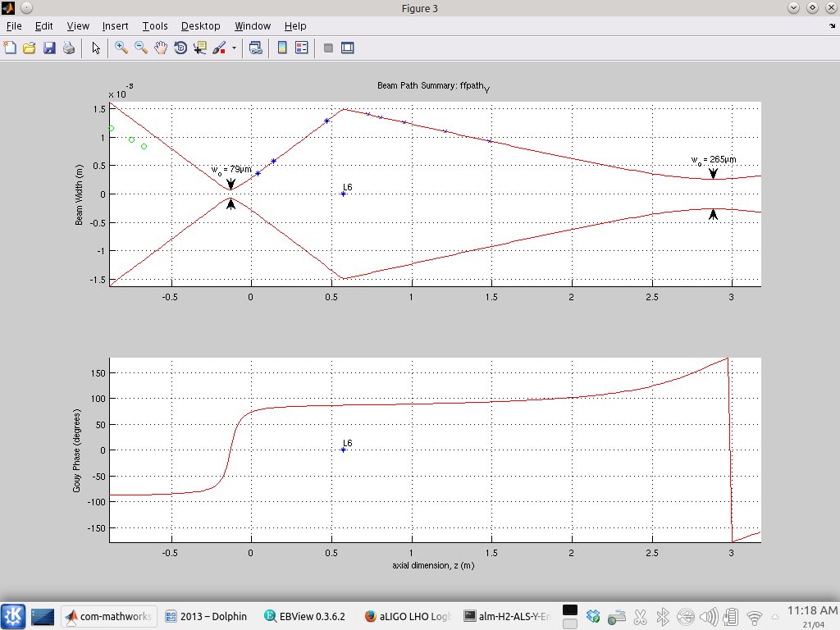The image size is (840, 630).
Task: Open the Help menu
Action: coord(295,25)
